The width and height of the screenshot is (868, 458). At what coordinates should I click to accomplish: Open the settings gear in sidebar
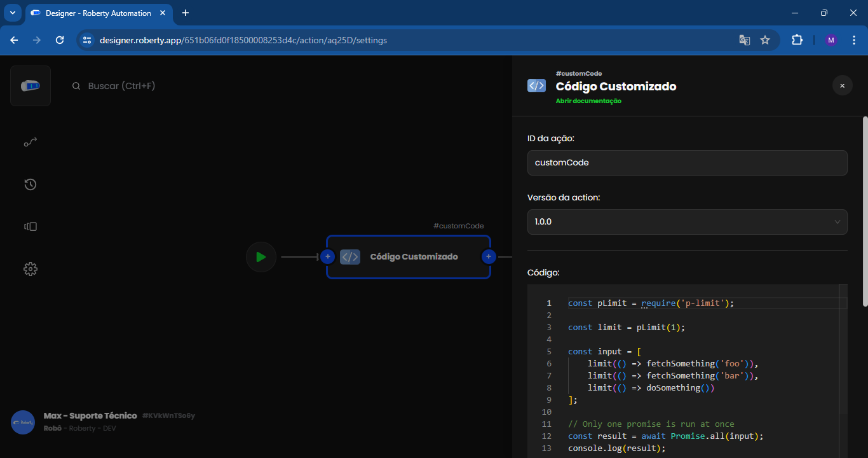(31, 269)
